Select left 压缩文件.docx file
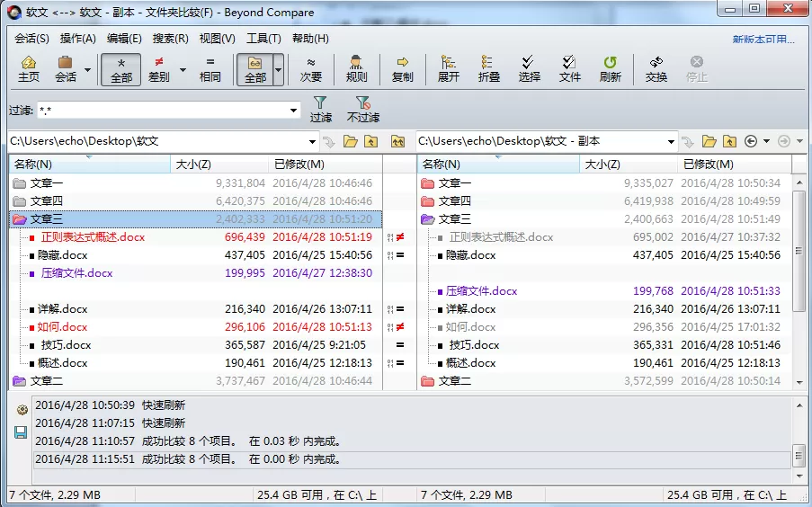812x507 pixels. tap(77, 273)
